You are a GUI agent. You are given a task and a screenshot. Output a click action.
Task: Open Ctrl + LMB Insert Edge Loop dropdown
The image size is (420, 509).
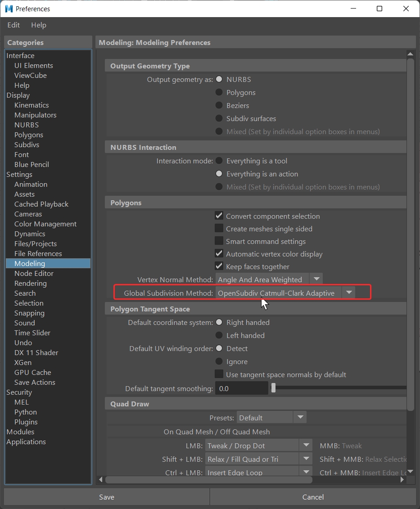(x=258, y=472)
